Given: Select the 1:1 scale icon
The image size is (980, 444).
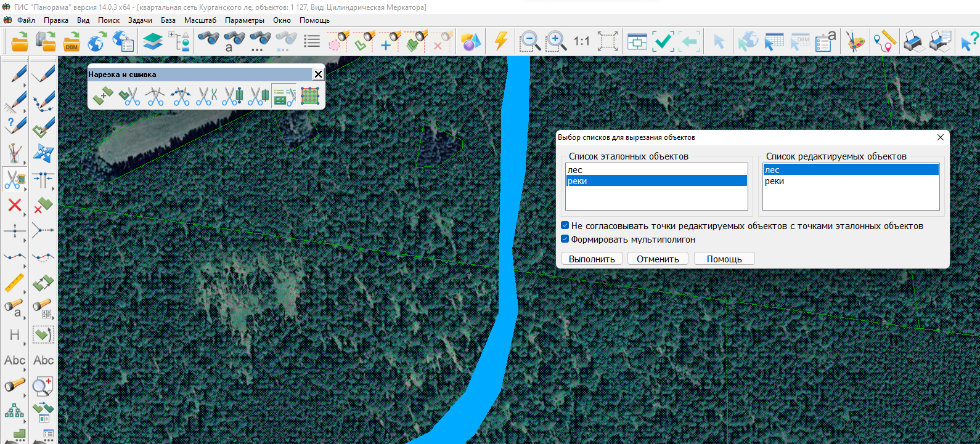Looking at the screenshot, I should click(x=581, y=42).
